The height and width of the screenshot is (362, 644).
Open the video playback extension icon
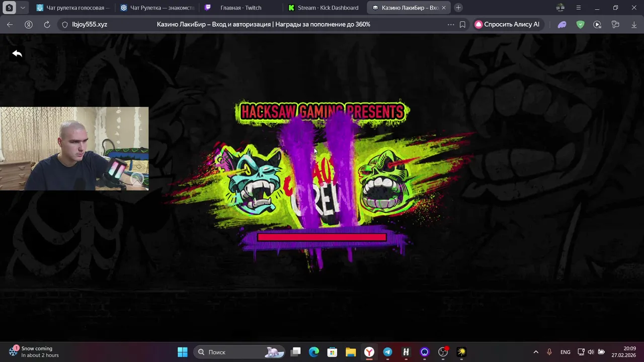tap(597, 24)
